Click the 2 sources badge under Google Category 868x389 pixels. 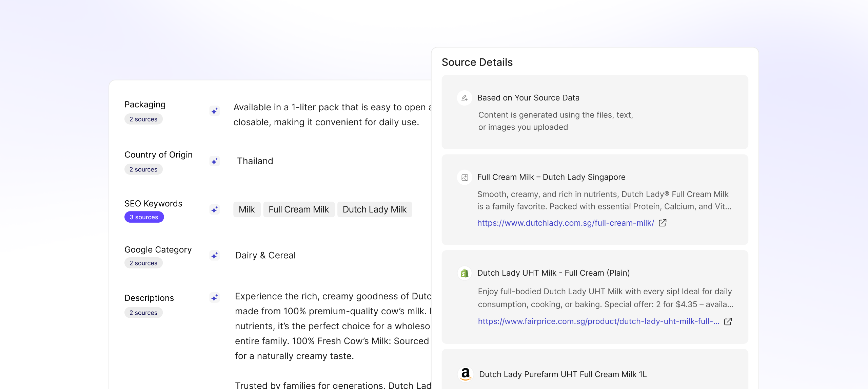[143, 263]
